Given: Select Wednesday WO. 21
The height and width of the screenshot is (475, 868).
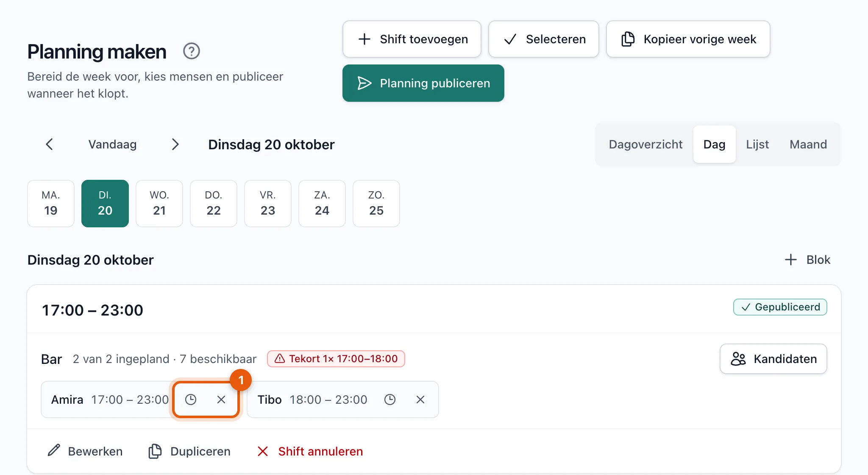Looking at the screenshot, I should pos(159,204).
